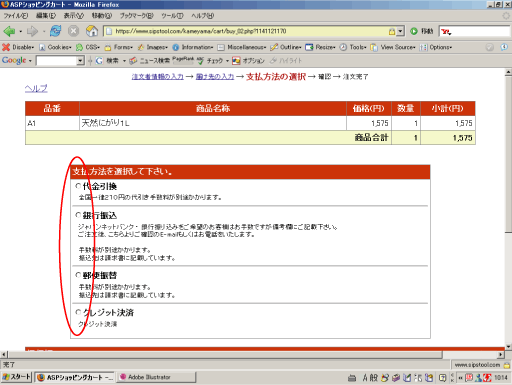Click the Web Developer info icon on far right
The image size is (512, 385).
point(504,47)
